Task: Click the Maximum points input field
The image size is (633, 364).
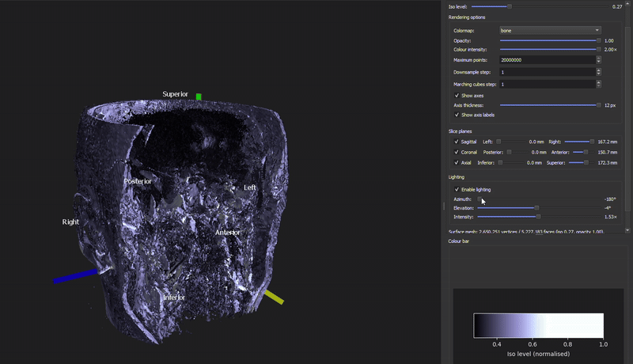Action: coord(546,60)
